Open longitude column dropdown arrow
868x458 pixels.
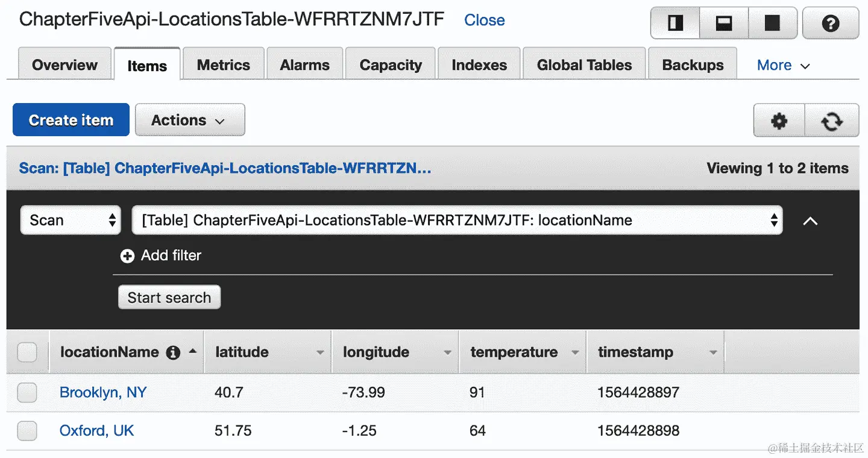pos(447,353)
